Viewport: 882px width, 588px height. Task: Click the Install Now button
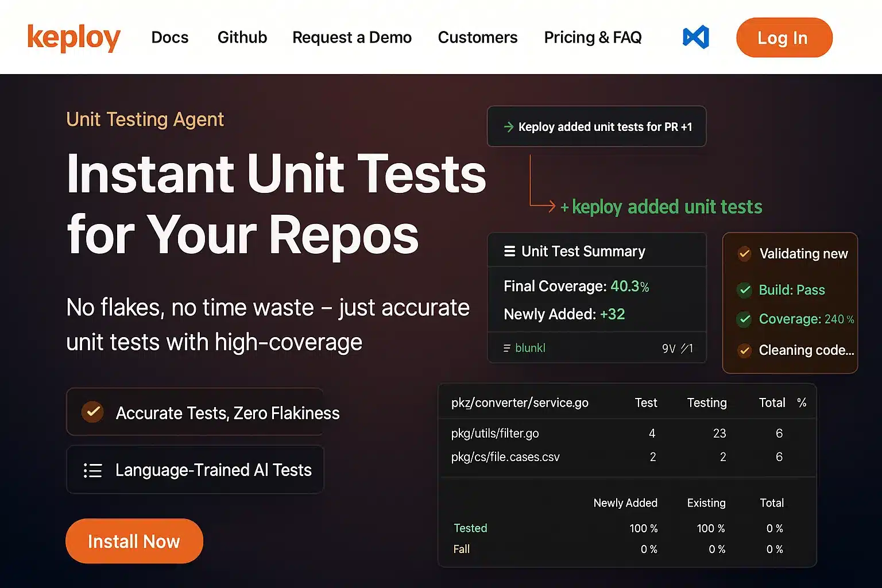click(x=134, y=541)
